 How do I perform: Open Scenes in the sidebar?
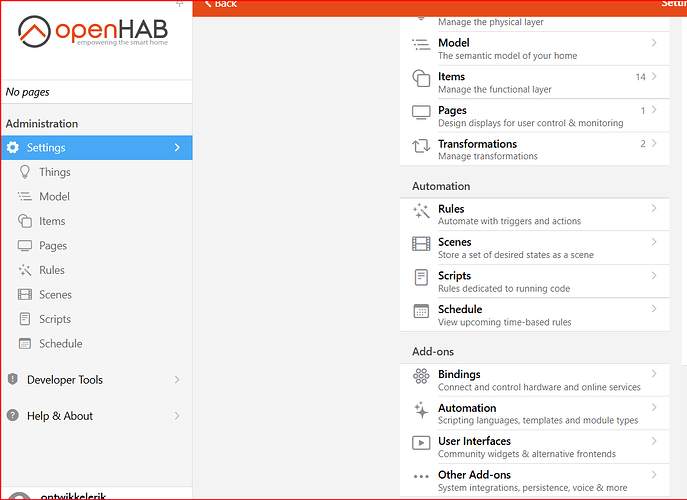(x=96, y=294)
